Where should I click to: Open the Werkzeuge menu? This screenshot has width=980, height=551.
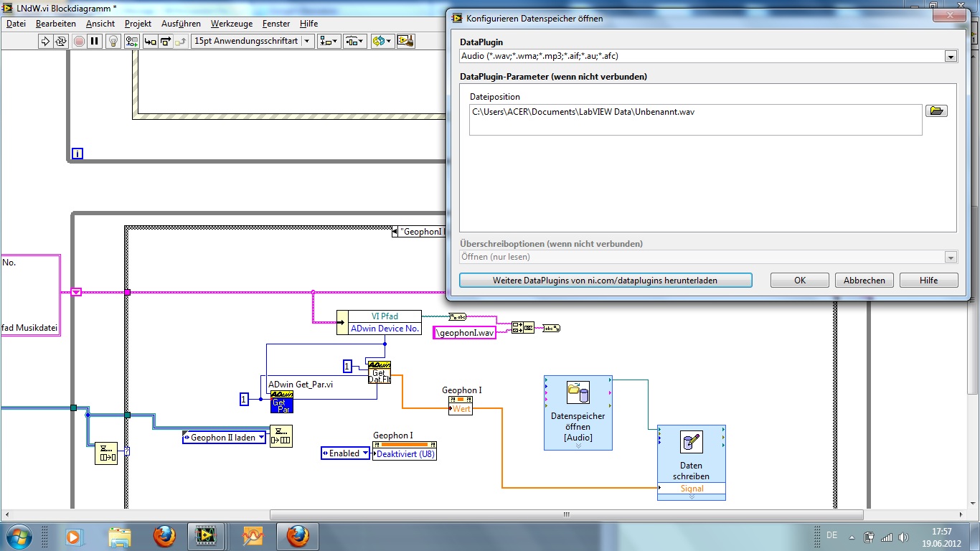coord(232,24)
